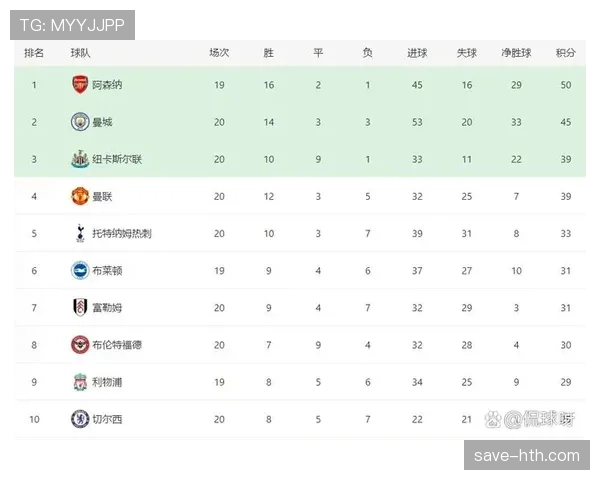
Task: Click the Tottenham Hotspur club crest icon
Action: point(80,233)
